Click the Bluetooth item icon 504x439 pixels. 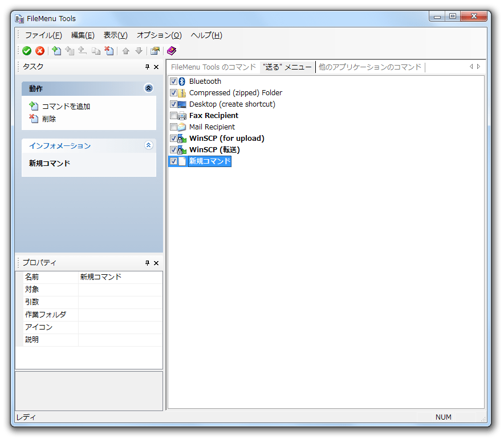tap(182, 82)
